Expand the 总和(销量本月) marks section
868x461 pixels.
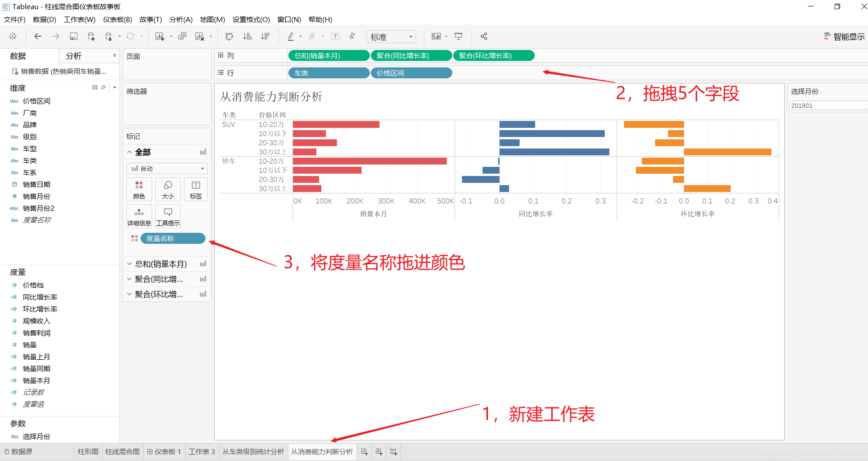(130, 264)
